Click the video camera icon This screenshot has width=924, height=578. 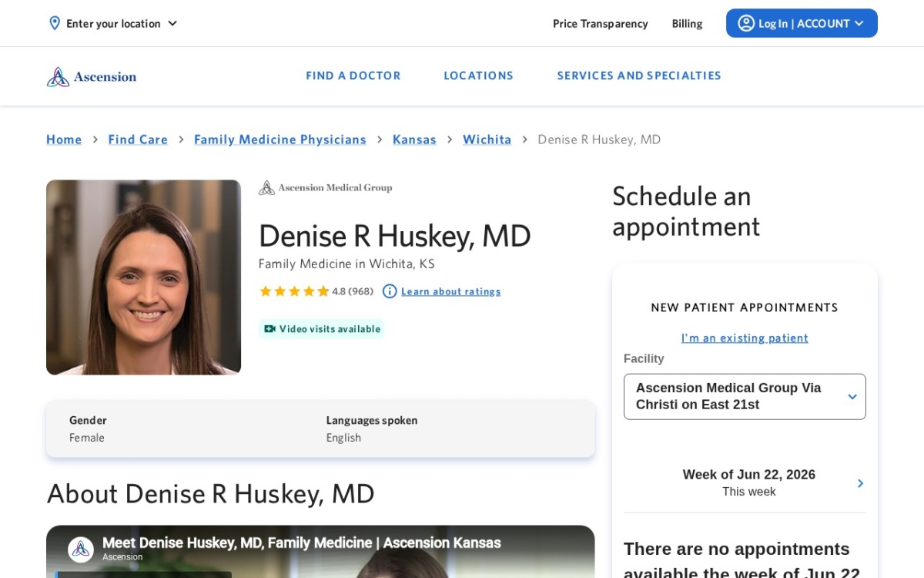[x=269, y=329]
